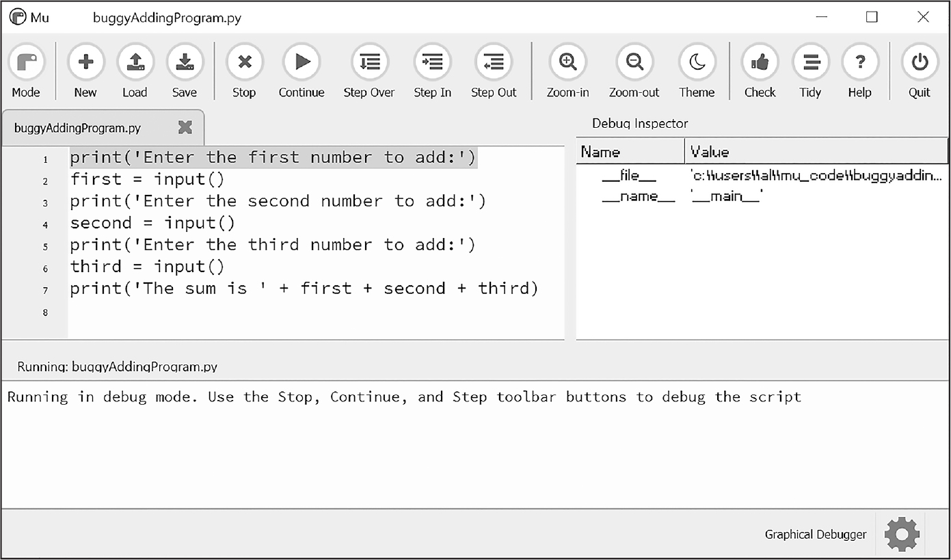Check code with thumbs-up button
Viewport: 951px width, 560px height.
[760, 71]
